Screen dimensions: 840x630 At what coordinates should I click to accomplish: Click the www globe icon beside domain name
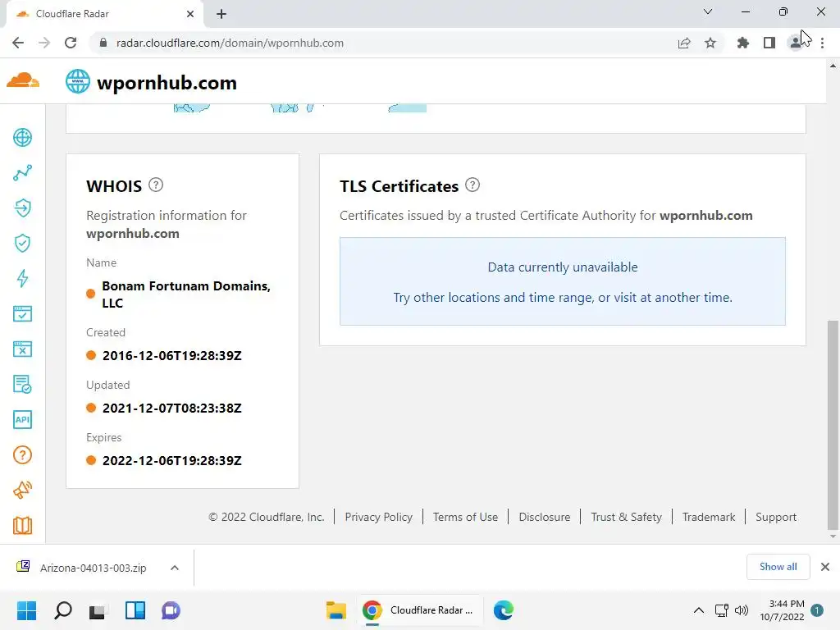78,81
